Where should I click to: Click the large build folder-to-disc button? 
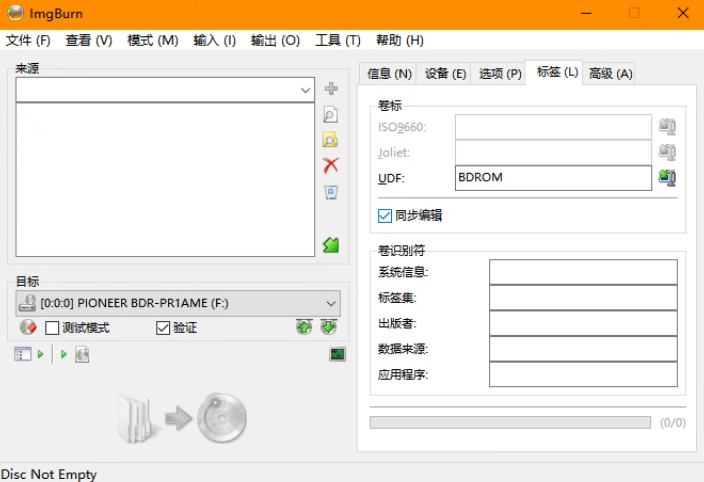(182, 418)
